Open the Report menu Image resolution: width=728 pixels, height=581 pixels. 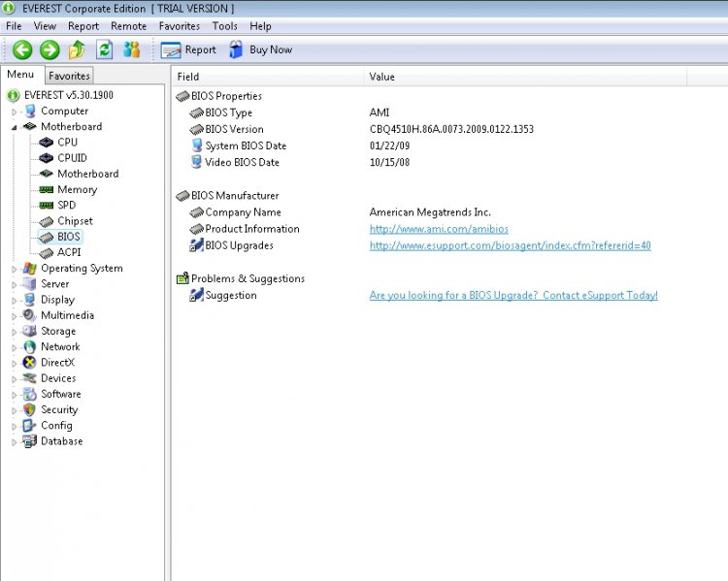[83, 26]
